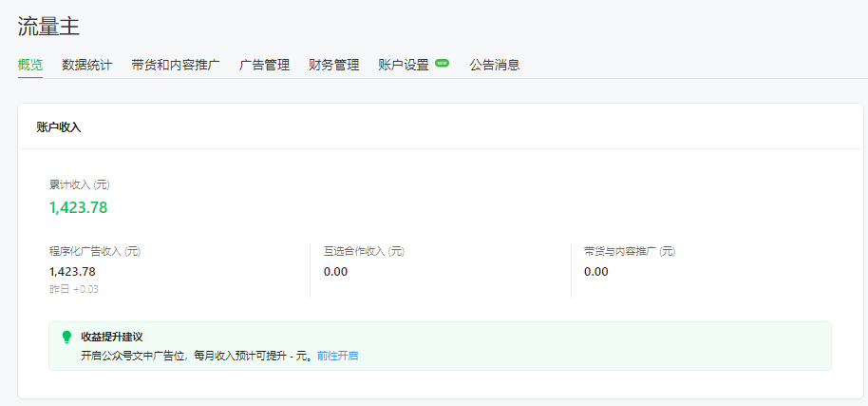
Task: Click the lightbulb icon in 收益提升建议
Action: pos(67,337)
